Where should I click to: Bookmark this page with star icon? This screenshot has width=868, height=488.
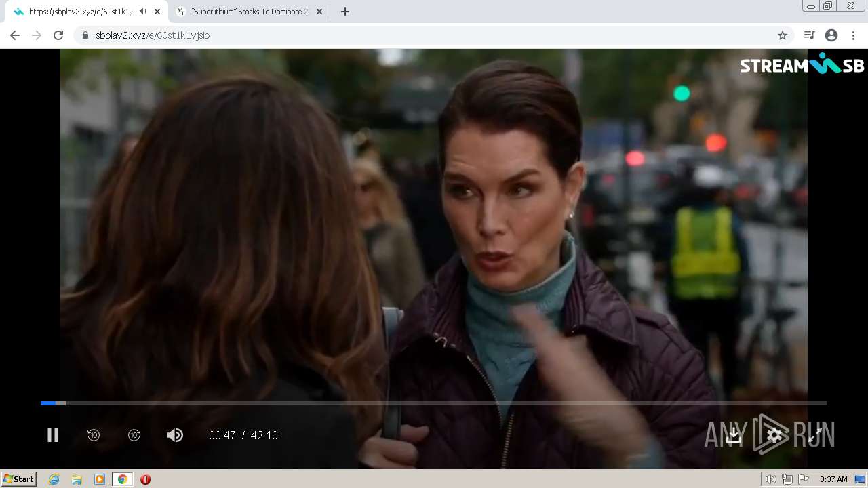783,35
